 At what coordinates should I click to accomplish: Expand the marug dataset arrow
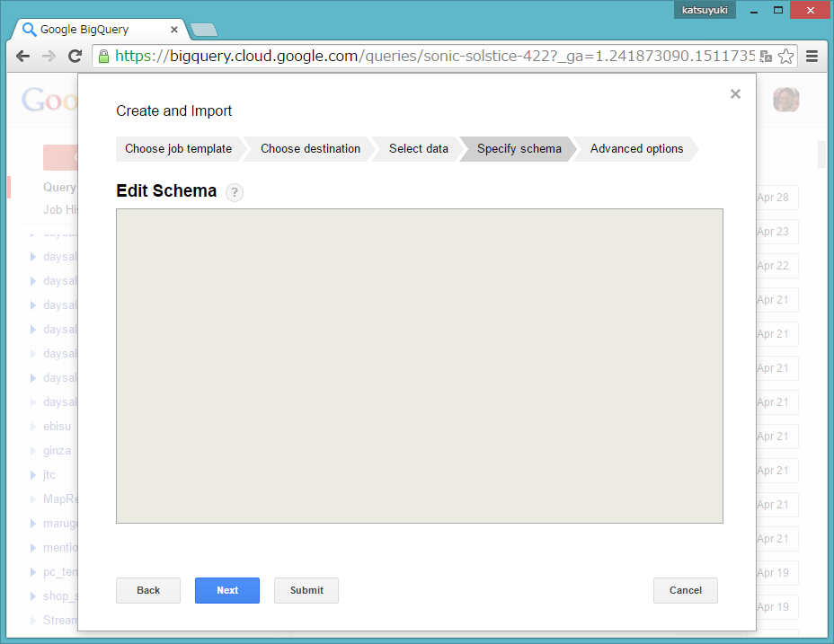click(33, 524)
